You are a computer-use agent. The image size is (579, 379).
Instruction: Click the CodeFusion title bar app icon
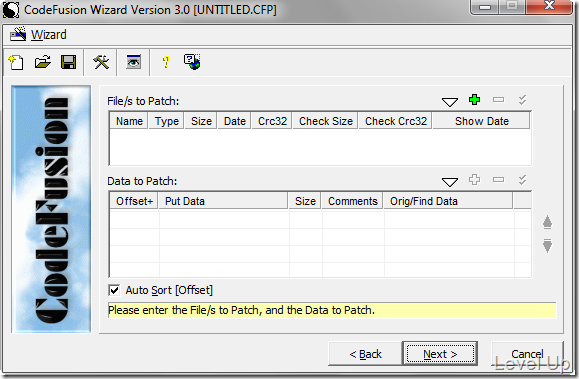(11, 10)
